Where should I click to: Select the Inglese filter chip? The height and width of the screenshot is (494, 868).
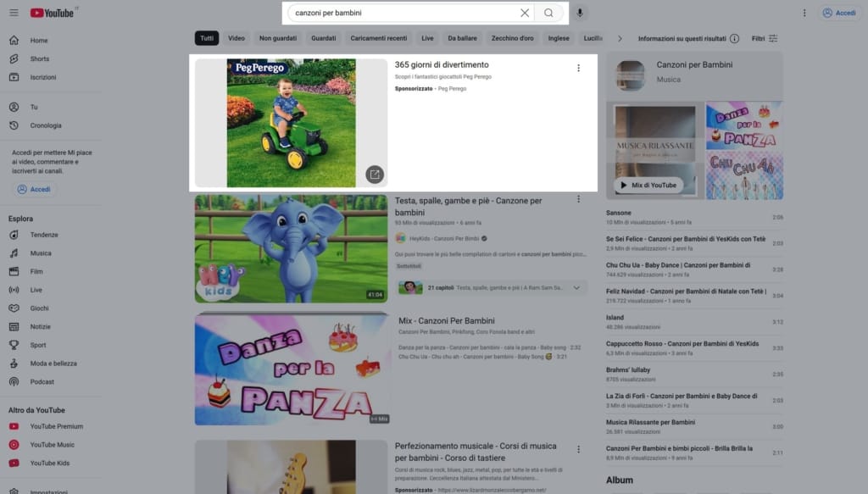click(x=559, y=38)
